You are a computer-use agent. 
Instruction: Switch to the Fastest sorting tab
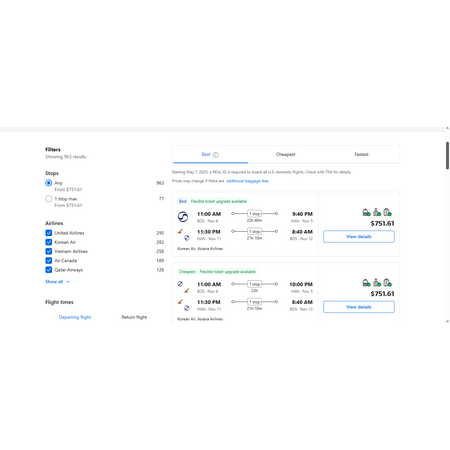click(x=361, y=154)
